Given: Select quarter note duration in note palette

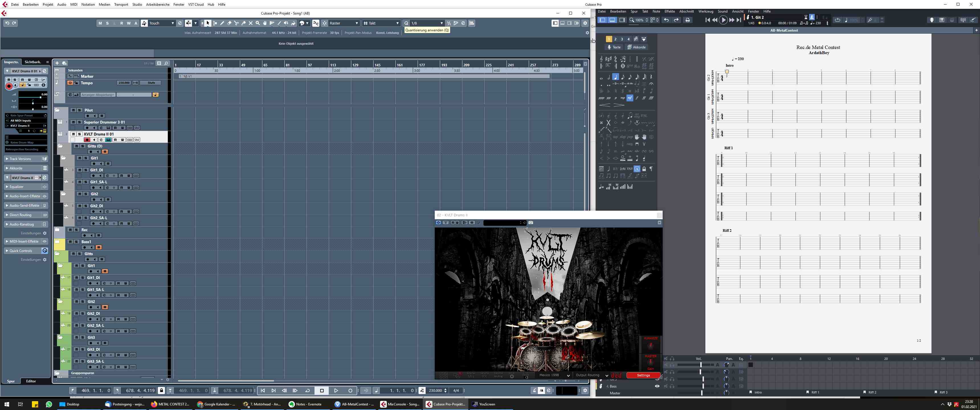Looking at the screenshot, I should click(x=616, y=77).
